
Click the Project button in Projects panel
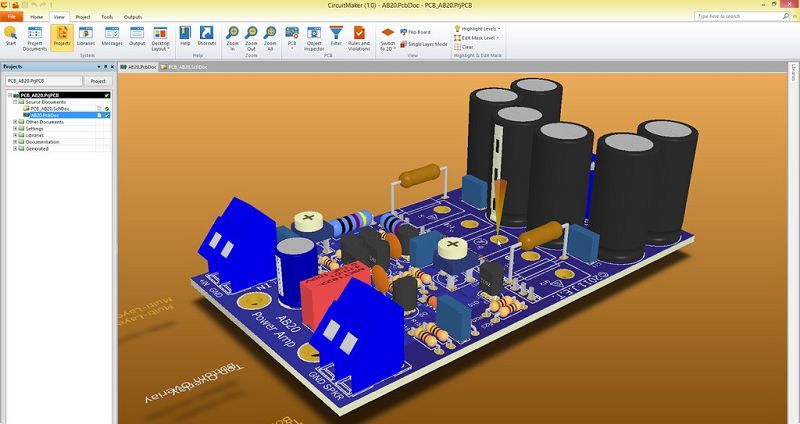[x=98, y=81]
